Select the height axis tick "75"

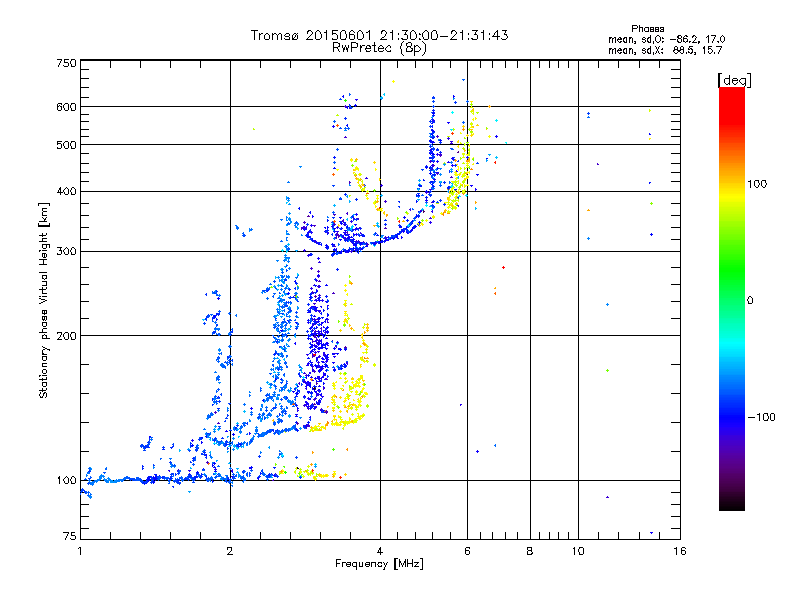coord(69,536)
